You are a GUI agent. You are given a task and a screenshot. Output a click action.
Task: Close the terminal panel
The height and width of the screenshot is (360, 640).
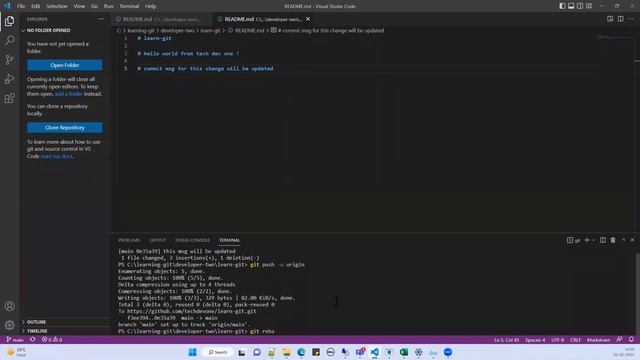tap(632, 240)
